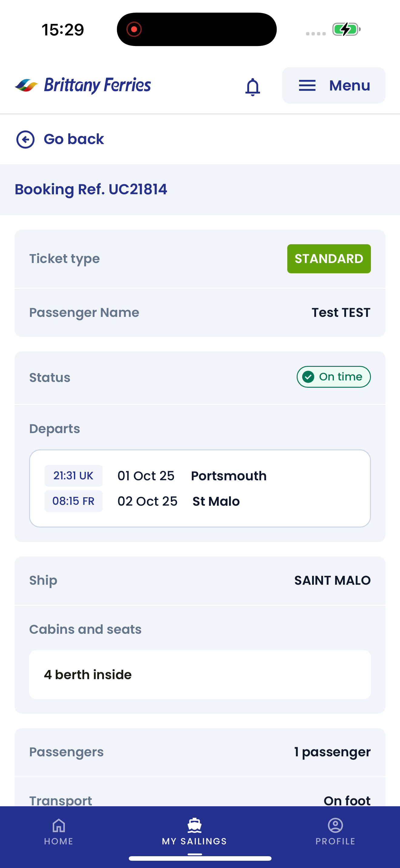Tap the notification bell icon
Screen dimensions: 400x868
253,87
